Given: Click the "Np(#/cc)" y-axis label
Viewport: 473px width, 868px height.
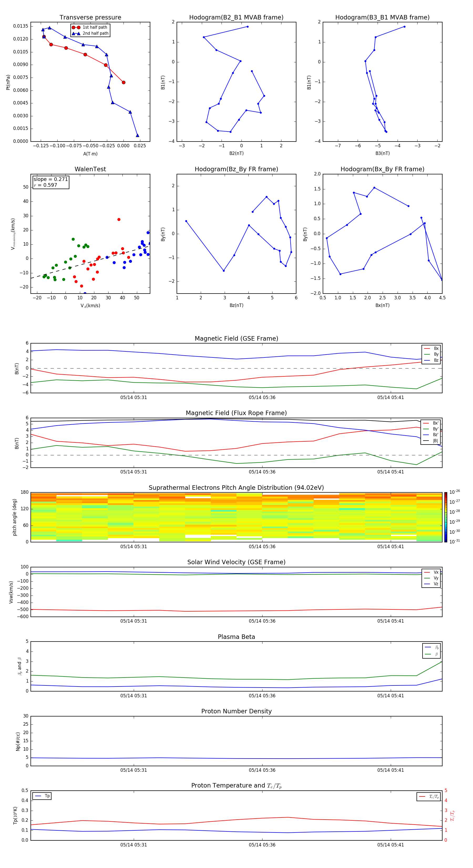Looking at the screenshot, I should coord(18,741).
